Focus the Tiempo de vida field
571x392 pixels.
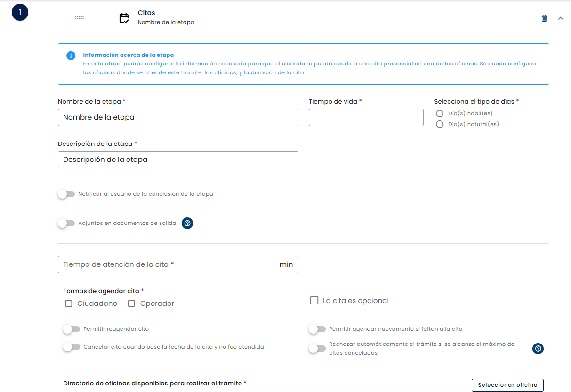[x=366, y=117]
